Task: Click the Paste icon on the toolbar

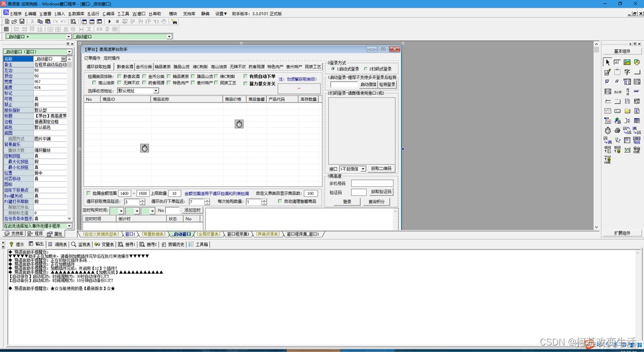Action: pos(48,22)
